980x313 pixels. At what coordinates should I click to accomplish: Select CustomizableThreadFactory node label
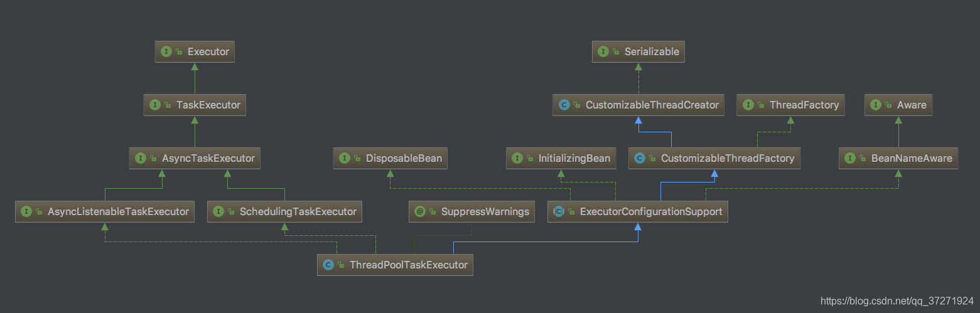(x=728, y=158)
